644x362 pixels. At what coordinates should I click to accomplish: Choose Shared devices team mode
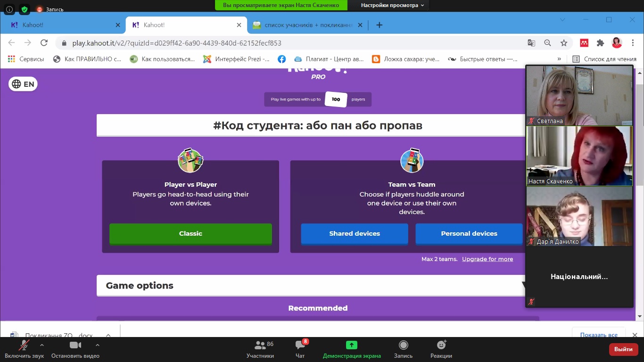pos(355,234)
